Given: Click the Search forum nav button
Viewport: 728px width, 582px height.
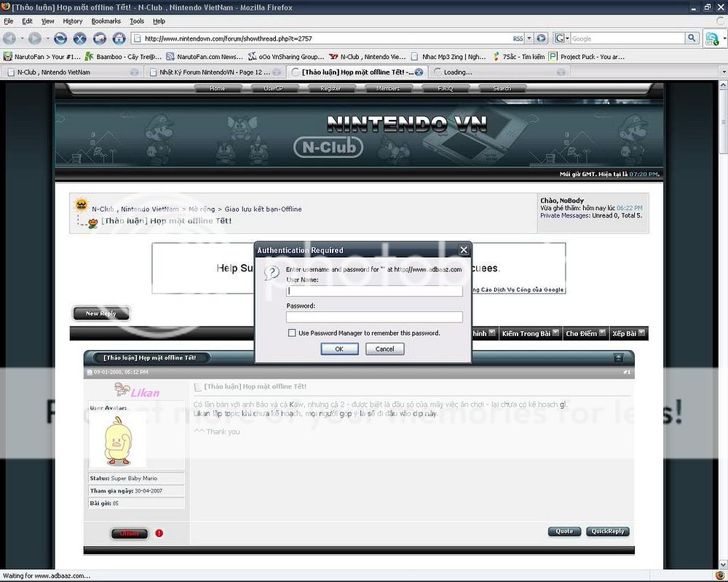Looking at the screenshot, I should [502, 88].
